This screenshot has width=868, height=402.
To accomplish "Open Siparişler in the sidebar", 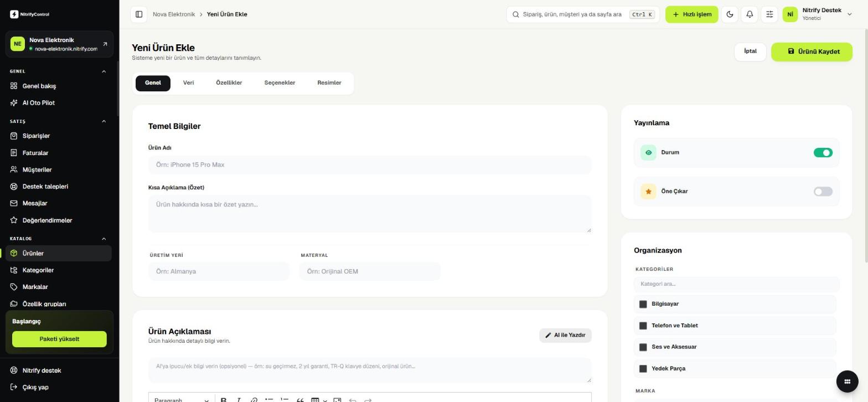I will 59,136.
